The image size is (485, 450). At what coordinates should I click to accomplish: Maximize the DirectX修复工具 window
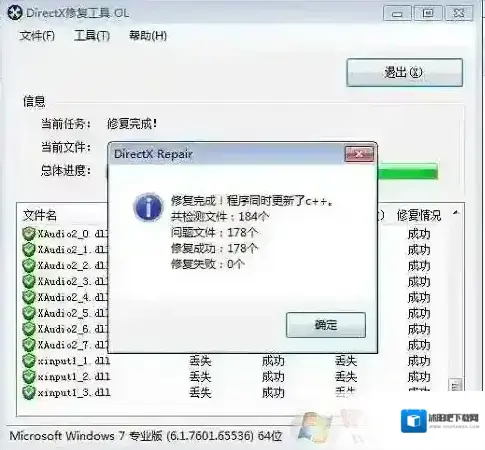pyautogui.click(x=428, y=13)
